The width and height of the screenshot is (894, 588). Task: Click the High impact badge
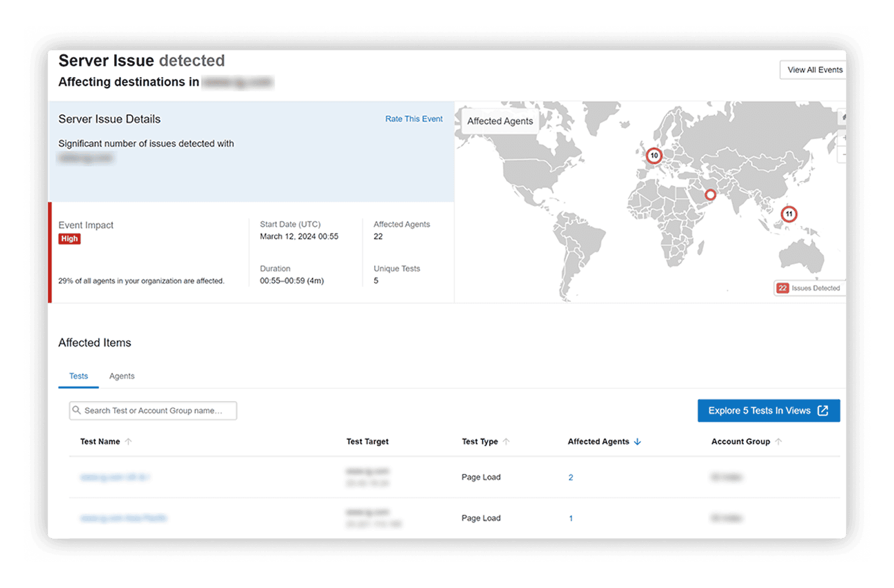tap(69, 239)
